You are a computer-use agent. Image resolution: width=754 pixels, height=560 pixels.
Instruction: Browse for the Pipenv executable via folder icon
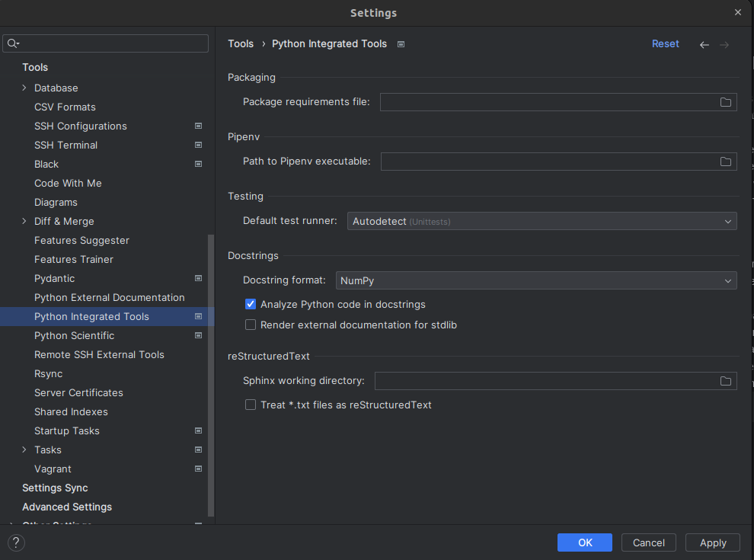pyautogui.click(x=725, y=161)
